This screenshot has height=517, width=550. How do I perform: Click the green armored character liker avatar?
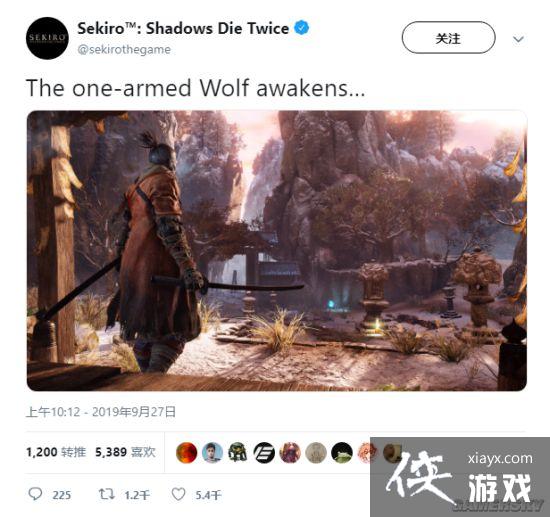238,452
